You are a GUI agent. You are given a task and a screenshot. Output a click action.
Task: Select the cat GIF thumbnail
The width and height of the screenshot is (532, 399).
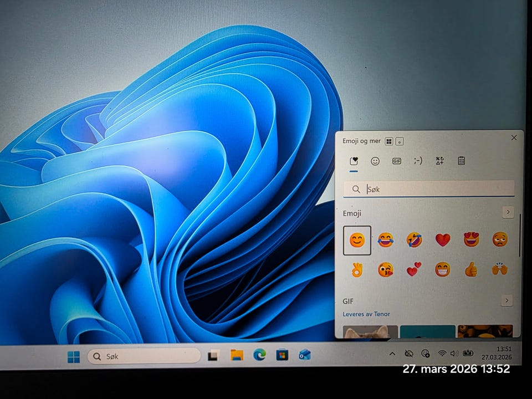[370, 331]
